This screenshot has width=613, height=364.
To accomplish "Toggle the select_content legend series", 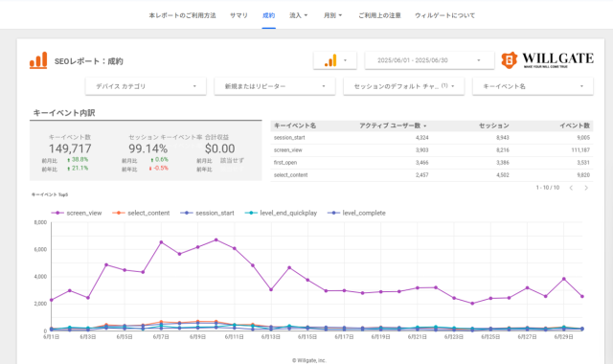I will click(141, 213).
